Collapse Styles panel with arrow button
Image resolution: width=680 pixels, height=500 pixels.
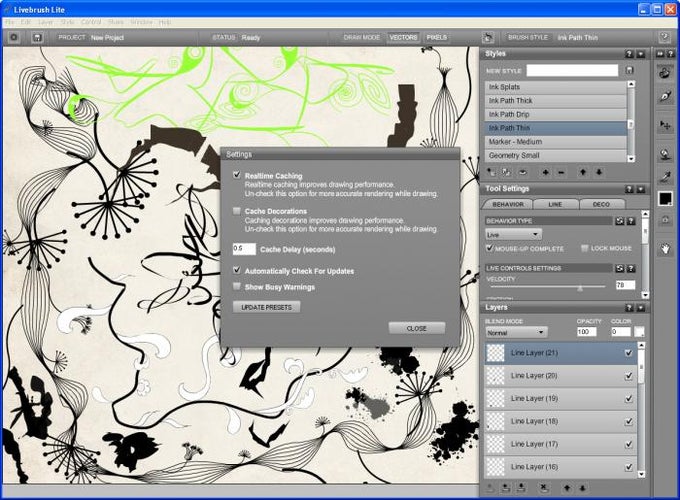pyautogui.click(x=640, y=54)
